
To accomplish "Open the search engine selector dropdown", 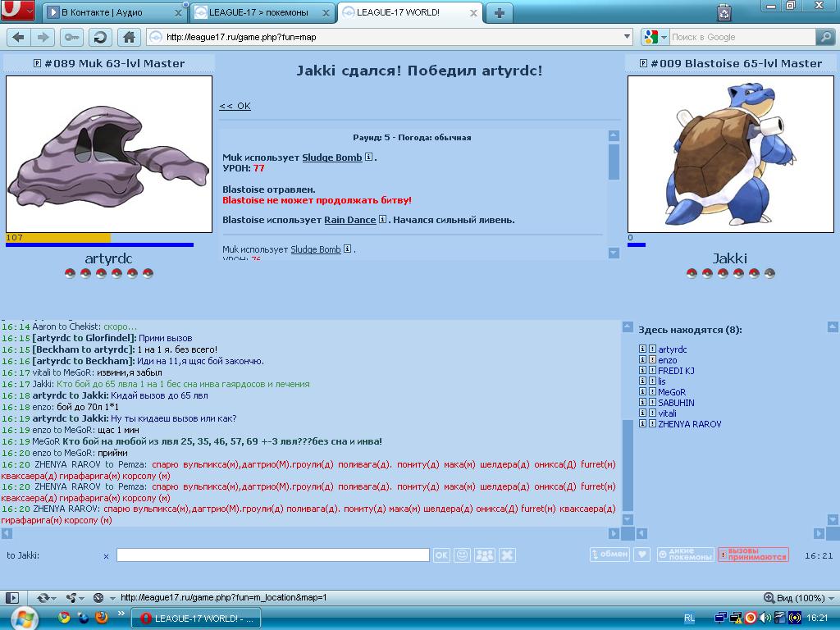I will point(664,37).
